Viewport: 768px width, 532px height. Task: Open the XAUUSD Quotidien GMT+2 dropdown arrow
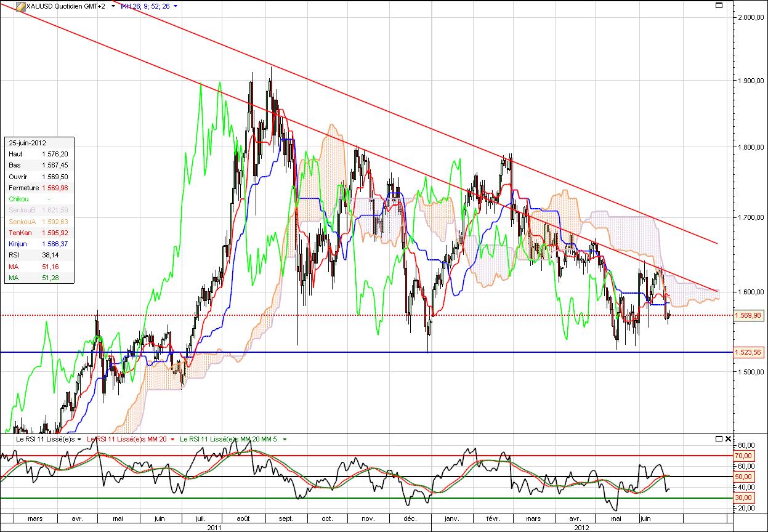coord(113,6)
